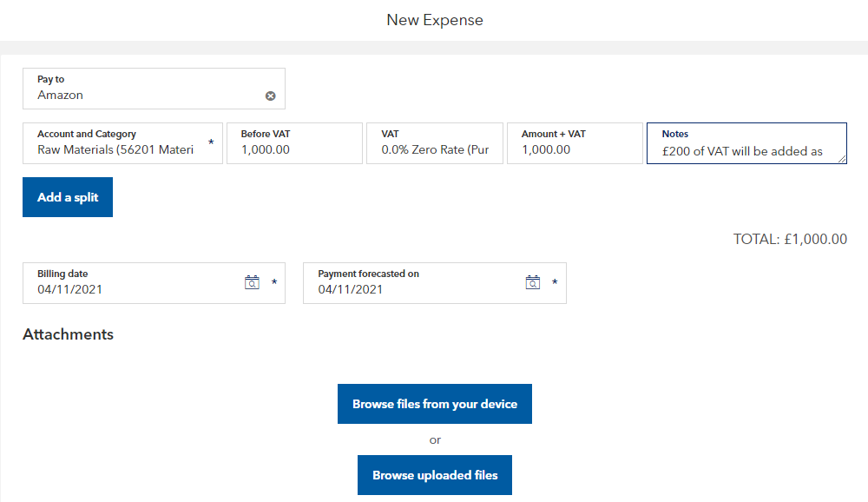
Task: Expand the Account and Category selector
Action: 115,149
